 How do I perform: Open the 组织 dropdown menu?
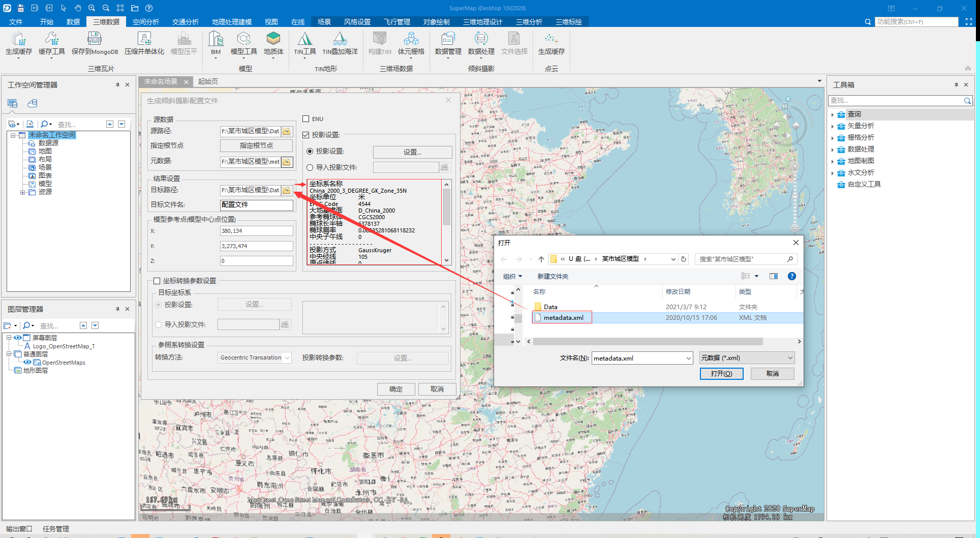click(512, 276)
